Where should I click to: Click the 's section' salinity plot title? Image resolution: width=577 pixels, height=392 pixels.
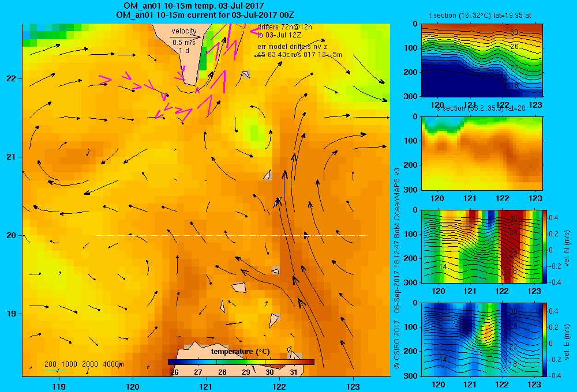coord(481,108)
